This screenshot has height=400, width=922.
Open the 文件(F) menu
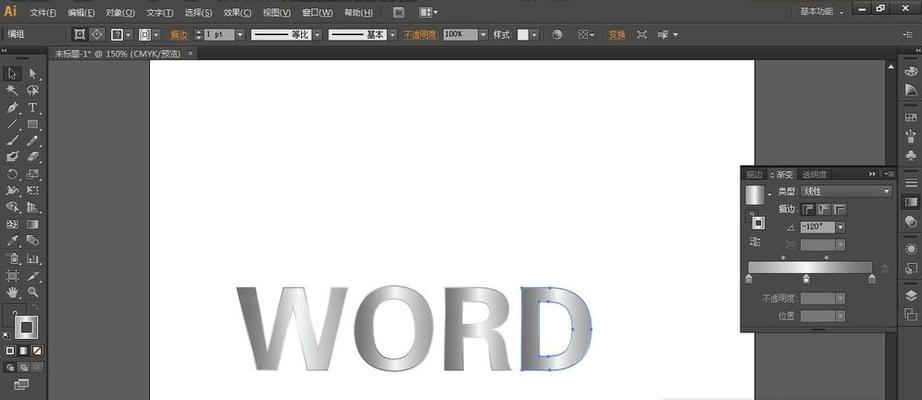[43, 12]
